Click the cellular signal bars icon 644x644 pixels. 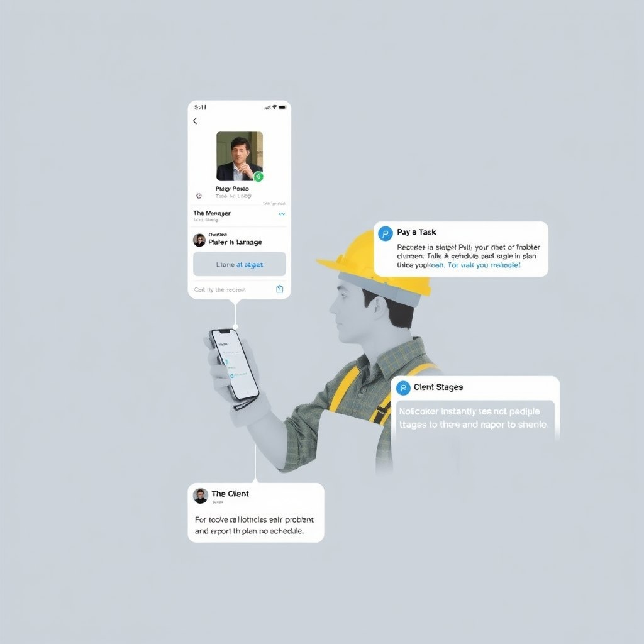[267, 108]
